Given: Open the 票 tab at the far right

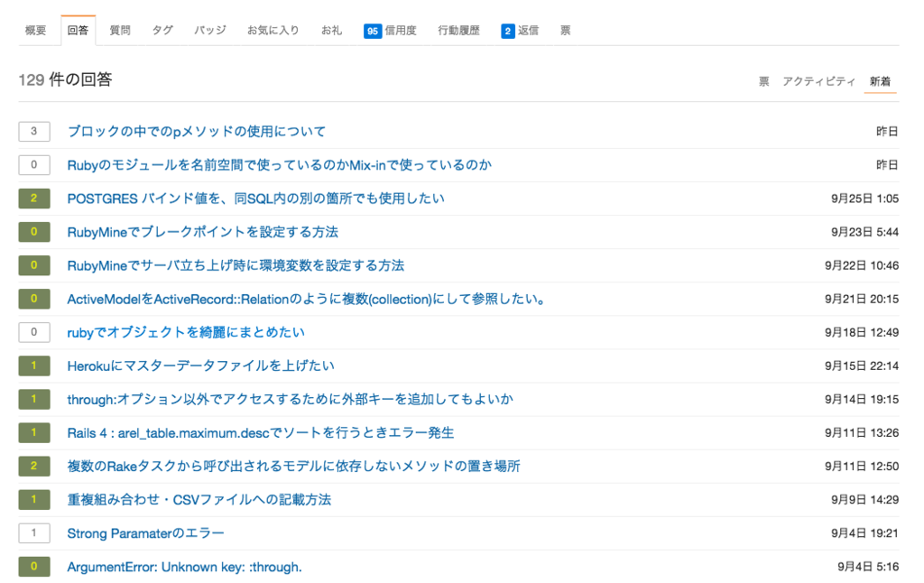Looking at the screenshot, I should point(565,29).
